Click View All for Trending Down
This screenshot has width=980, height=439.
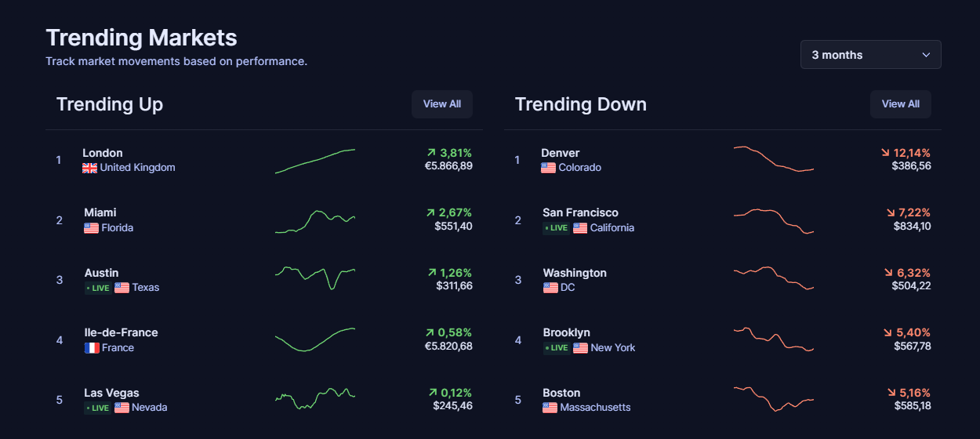pos(901,104)
